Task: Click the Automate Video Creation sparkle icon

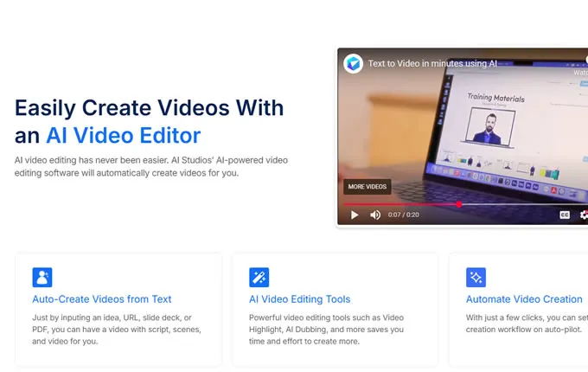Action: point(476,277)
